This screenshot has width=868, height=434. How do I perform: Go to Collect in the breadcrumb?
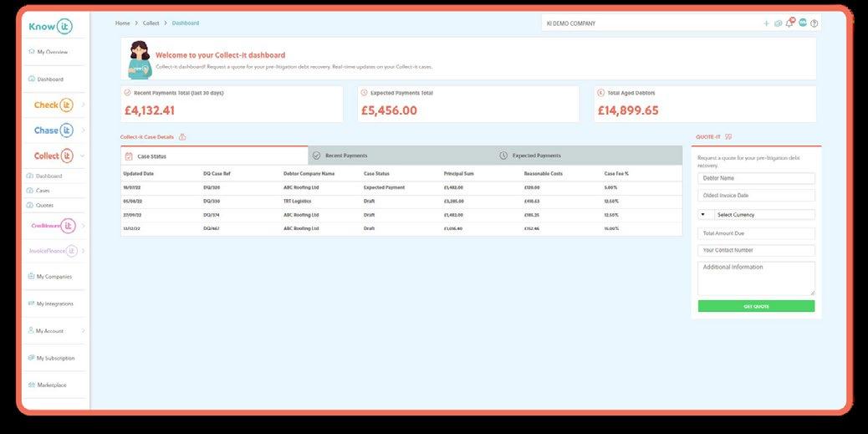pyautogui.click(x=151, y=23)
